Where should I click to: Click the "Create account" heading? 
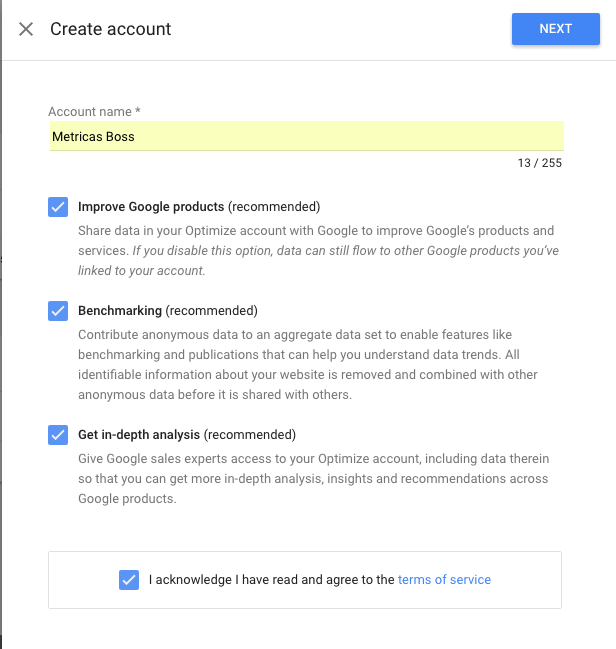[111, 29]
